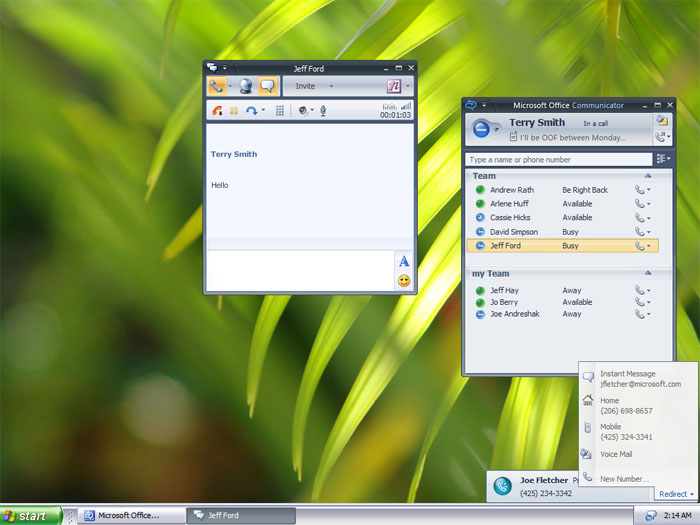Call Jo Berry using phone icon

pos(640,302)
